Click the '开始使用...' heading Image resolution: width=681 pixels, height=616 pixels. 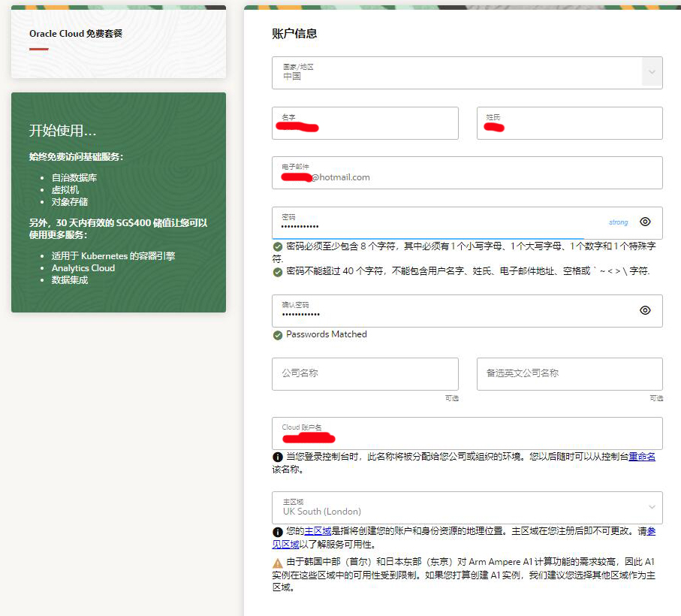[62, 130]
